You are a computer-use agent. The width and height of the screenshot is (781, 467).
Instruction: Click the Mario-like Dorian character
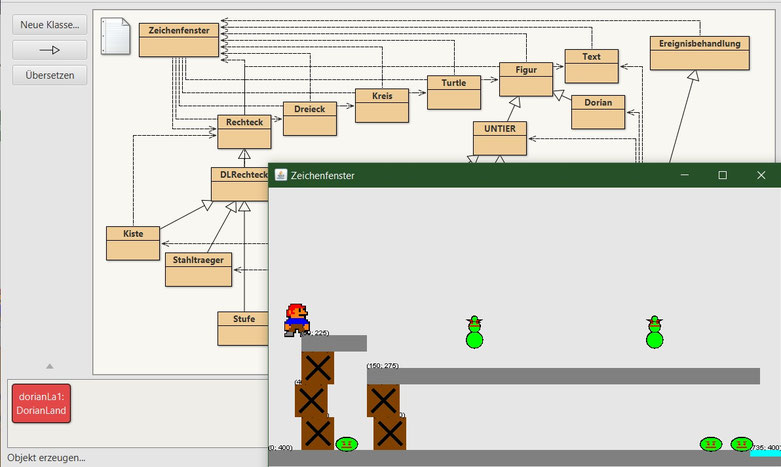point(296,320)
